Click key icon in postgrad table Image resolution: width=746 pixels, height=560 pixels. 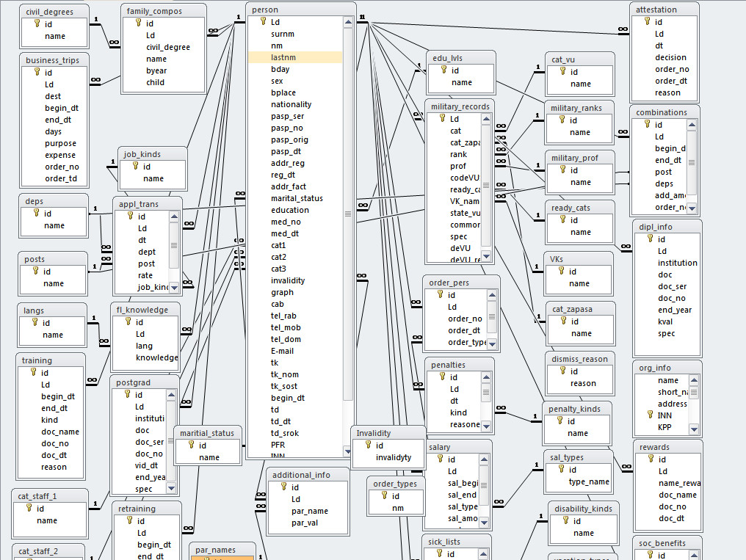(x=128, y=394)
